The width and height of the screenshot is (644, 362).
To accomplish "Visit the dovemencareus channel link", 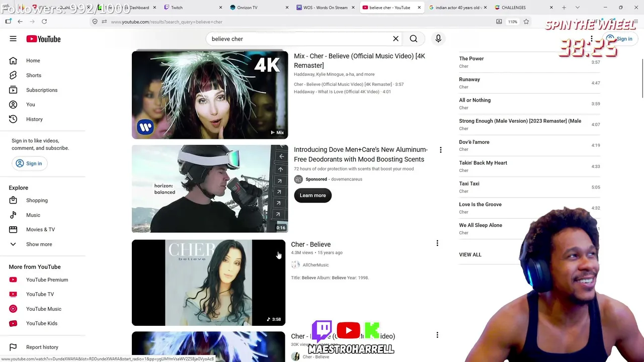I will [347, 179].
